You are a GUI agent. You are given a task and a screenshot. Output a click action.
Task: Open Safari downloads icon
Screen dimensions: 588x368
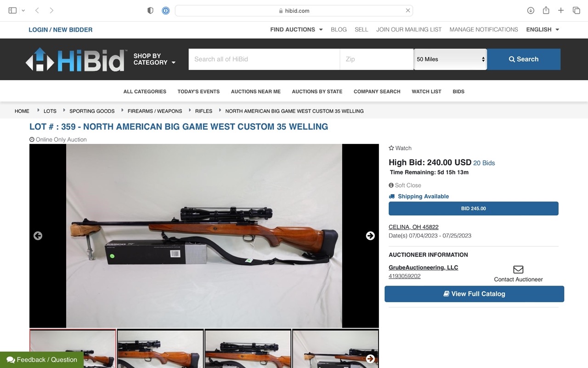pyautogui.click(x=531, y=10)
